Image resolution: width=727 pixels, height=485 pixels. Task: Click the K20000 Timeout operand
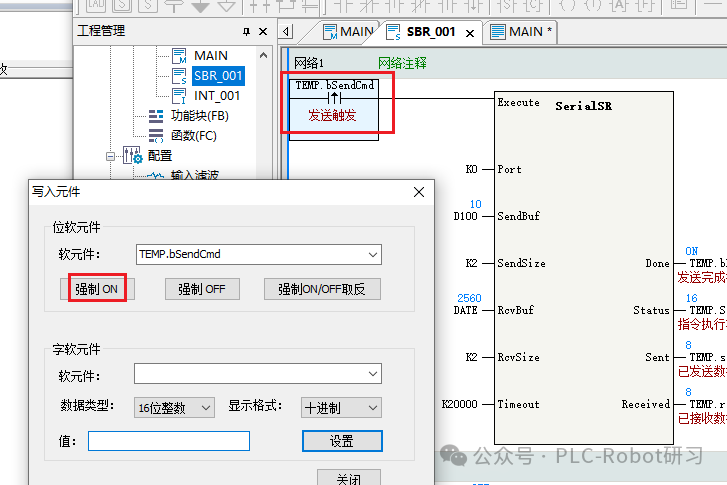click(459, 404)
